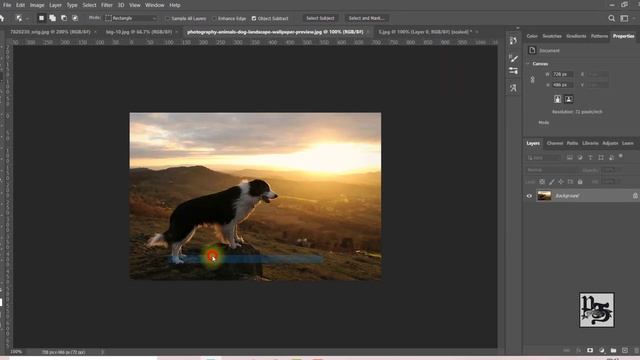The image size is (640, 360).
Task: Expand the collapsed panel dock arrows
Action: tap(518, 28)
